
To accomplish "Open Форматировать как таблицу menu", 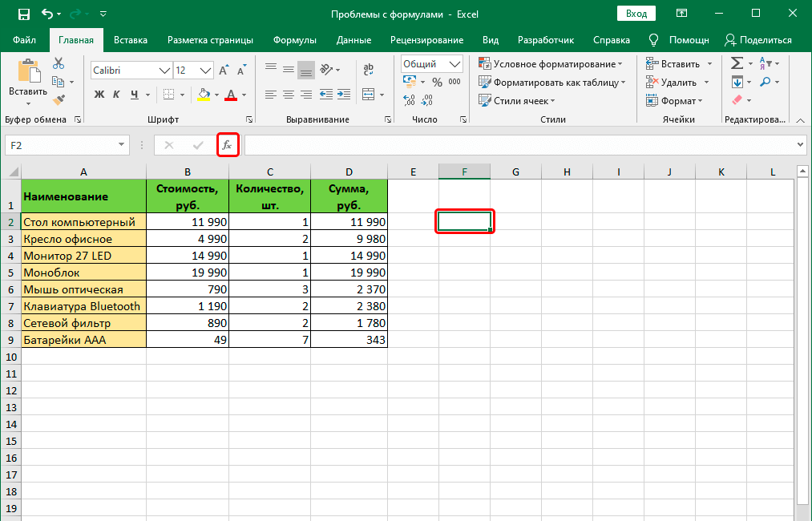I will click(x=552, y=83).
